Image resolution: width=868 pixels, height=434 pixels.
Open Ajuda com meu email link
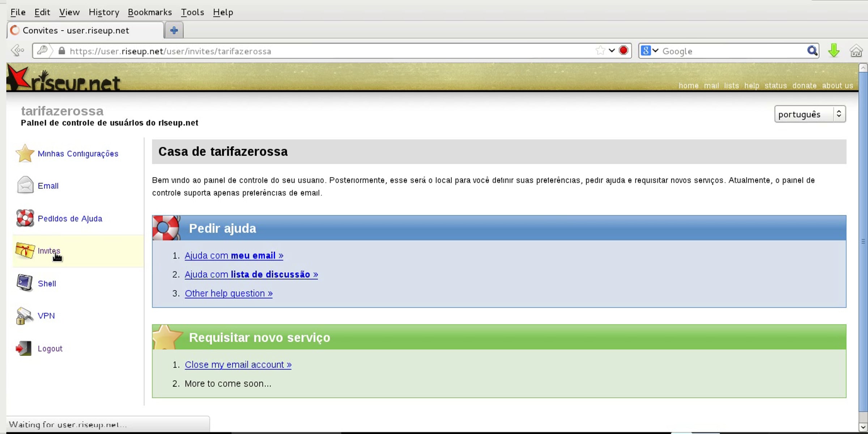234,256
